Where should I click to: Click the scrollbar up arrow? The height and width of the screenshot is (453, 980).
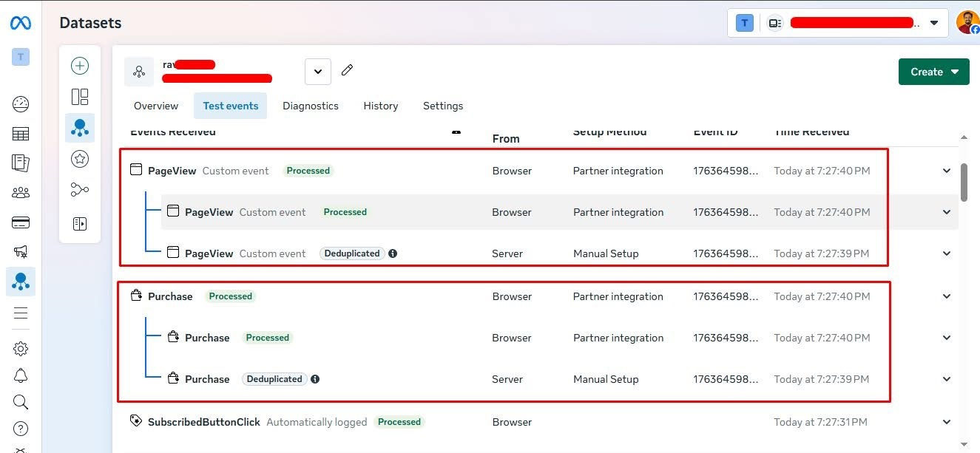(964, 137)
